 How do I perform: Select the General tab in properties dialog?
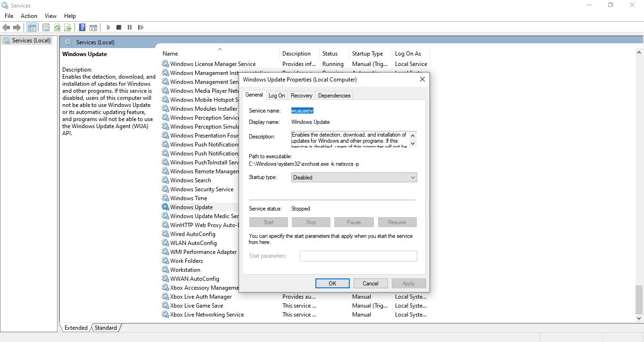[254, 95]
